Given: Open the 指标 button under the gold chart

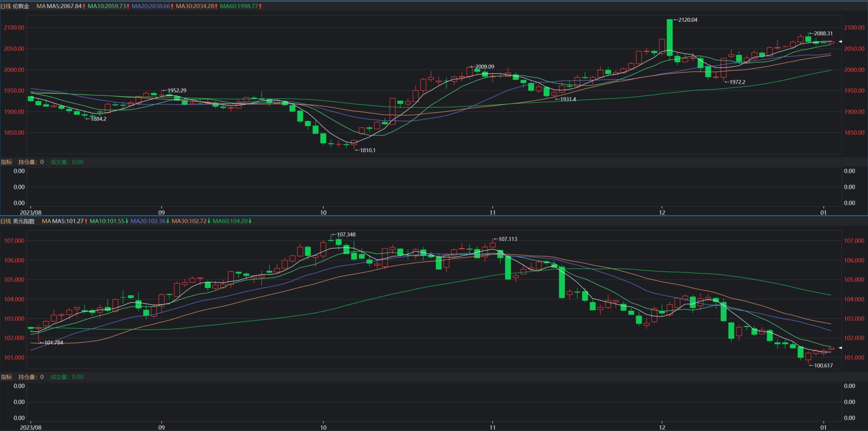Looking at the screenshot, I should (x=6, y=162).
